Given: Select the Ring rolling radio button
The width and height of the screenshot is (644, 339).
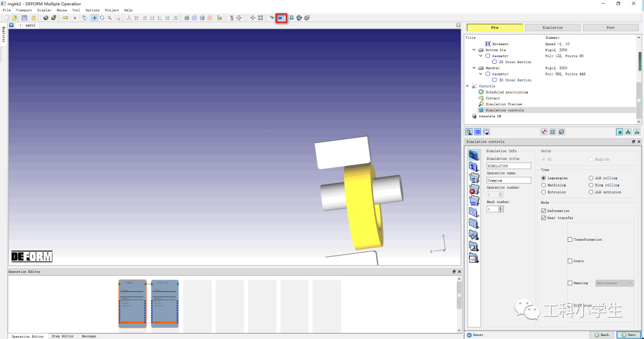Looking at the screenshot, I should coord(590,185).
